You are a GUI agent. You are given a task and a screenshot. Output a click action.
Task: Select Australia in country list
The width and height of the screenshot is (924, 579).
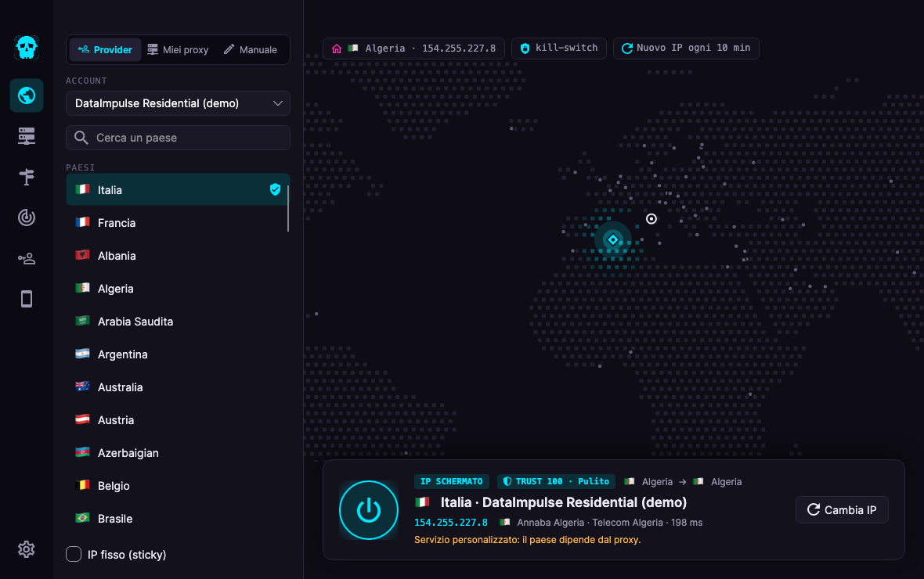[x=178, y=387]
